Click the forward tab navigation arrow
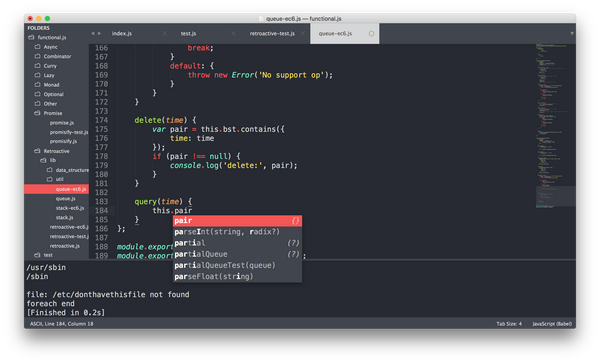Image resolution: width=600 pixels, height=363 pixels. [x=99, y=34]
